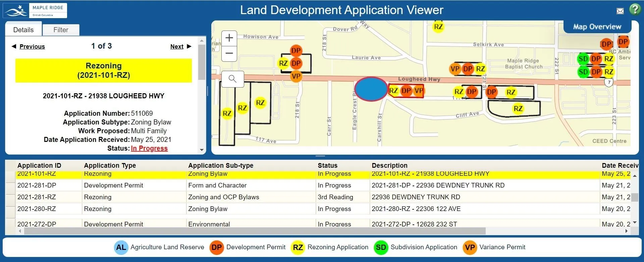Click the blue selected location marker on map
The width and height of the screenshot is (644, 262).
click(371, 89)
